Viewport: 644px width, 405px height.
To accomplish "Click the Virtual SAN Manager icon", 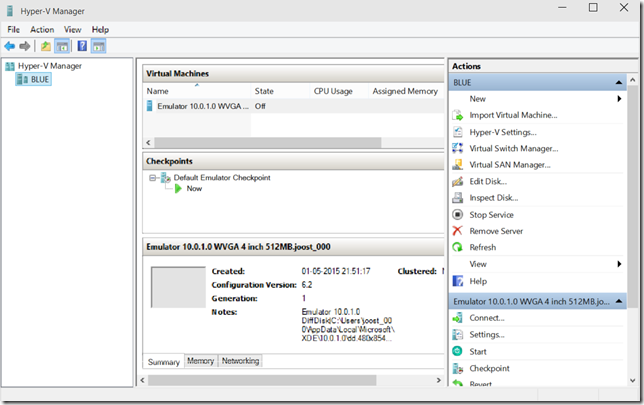I will click(458, 165).
